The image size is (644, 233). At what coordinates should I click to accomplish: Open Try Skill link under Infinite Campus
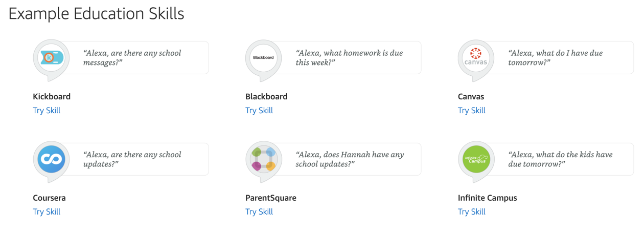(472, 212)
